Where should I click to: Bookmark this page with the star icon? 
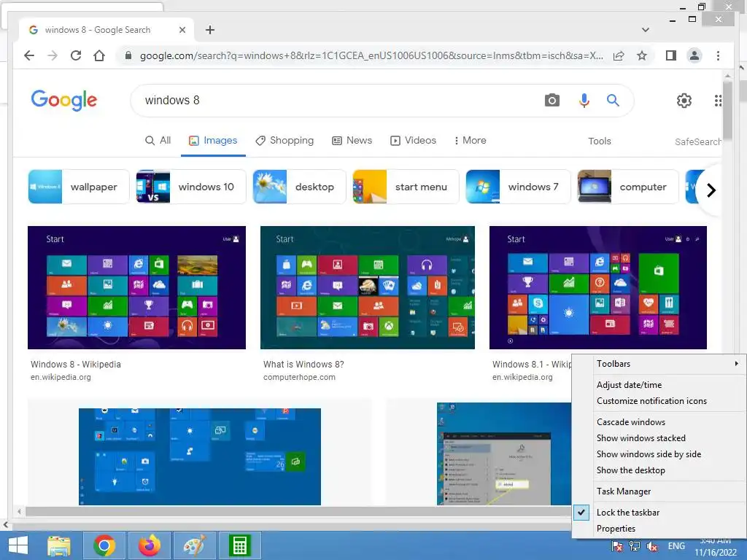[x=642, y=55]
